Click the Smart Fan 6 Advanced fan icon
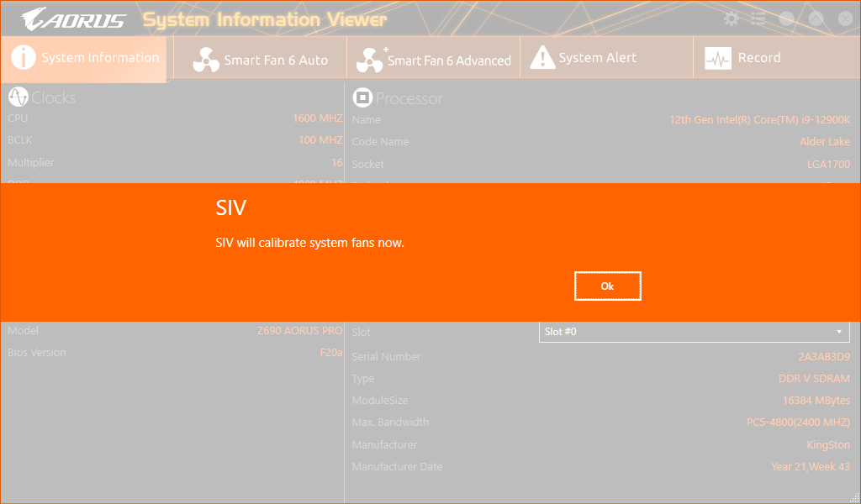This screenshot has width=861, height=504. pos(370,60)
